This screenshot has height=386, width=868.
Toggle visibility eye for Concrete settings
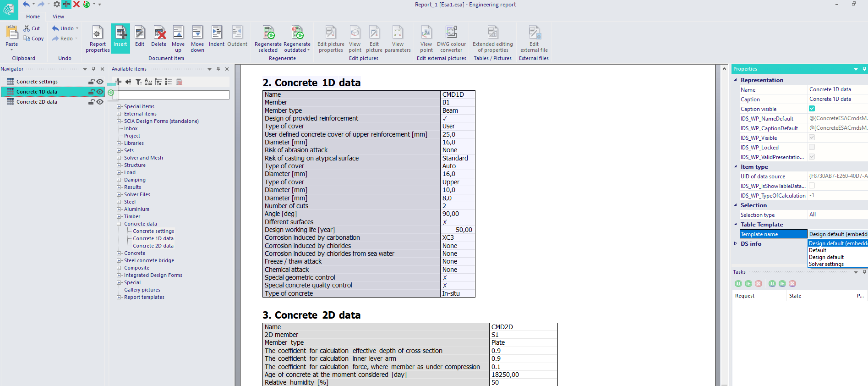click(x=100, y=82)
